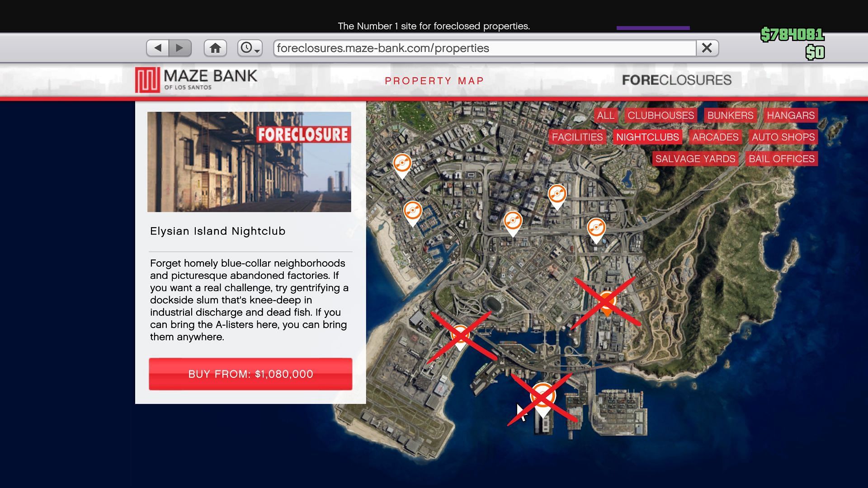This screenshot has width=868, height=488.
Task: Filter map by SALVAGE YARDS
Action: 695,159
